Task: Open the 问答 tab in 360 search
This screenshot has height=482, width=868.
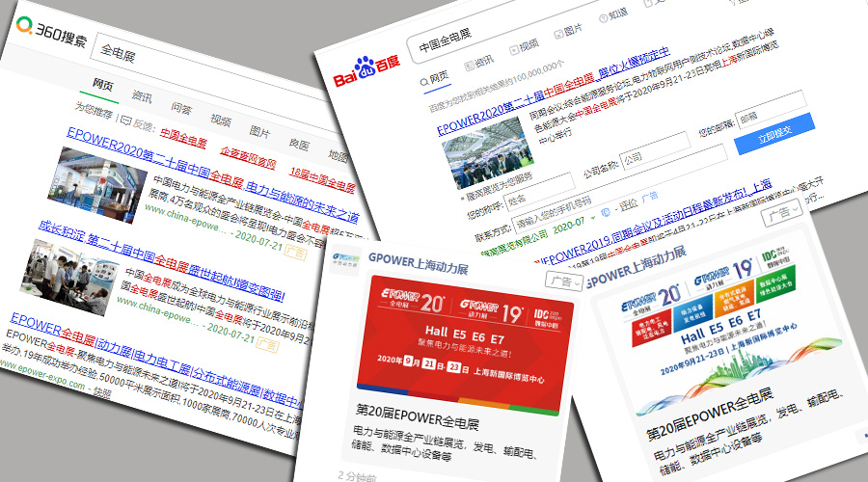Action: 181,108
